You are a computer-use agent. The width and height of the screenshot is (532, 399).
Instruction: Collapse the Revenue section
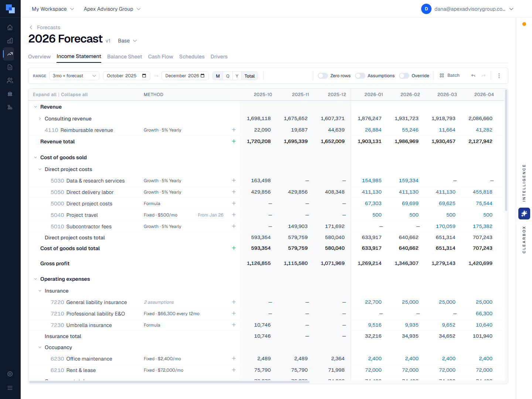[35, 107]
